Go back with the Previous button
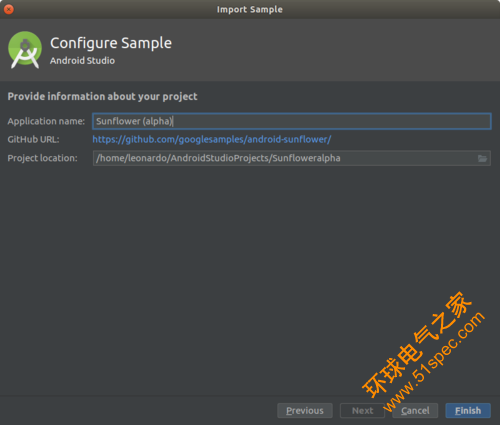This screenshot has height=425, width=500. pyautogui.click(x=305, y=410)
